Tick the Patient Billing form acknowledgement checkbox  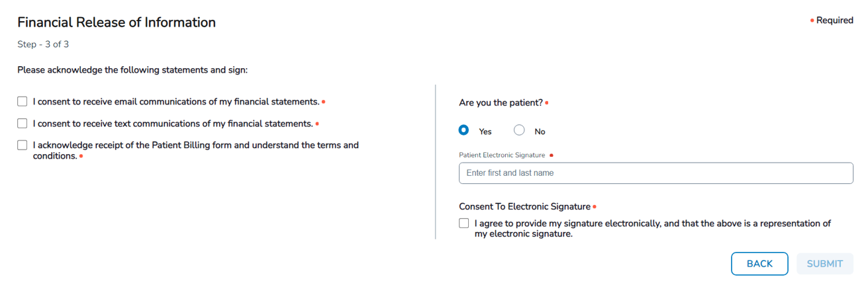coord(23,145)
